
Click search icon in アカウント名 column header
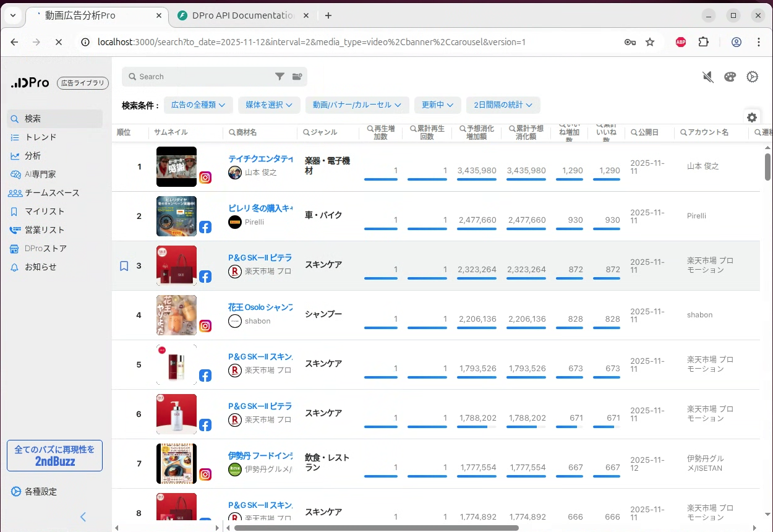(683, 132)
